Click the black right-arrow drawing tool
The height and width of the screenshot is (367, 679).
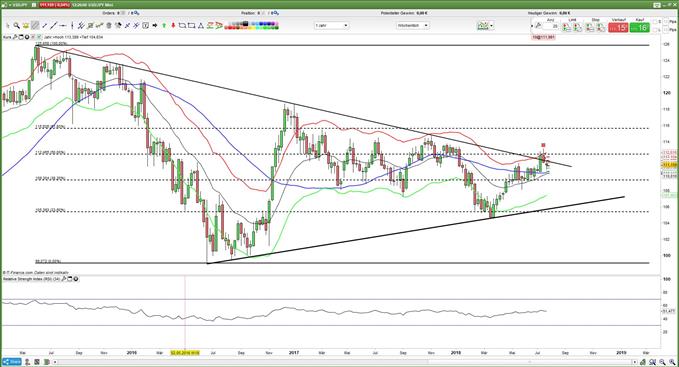pos(155,26)
